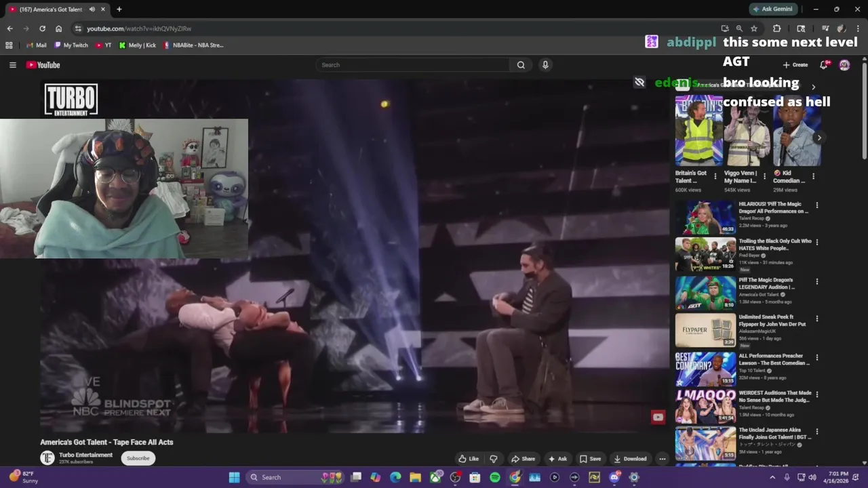Image resolution: width=868 pixels, height=488 pixels.
Task: Launch Spotify from the taskbar
Action: coord(495,477)
